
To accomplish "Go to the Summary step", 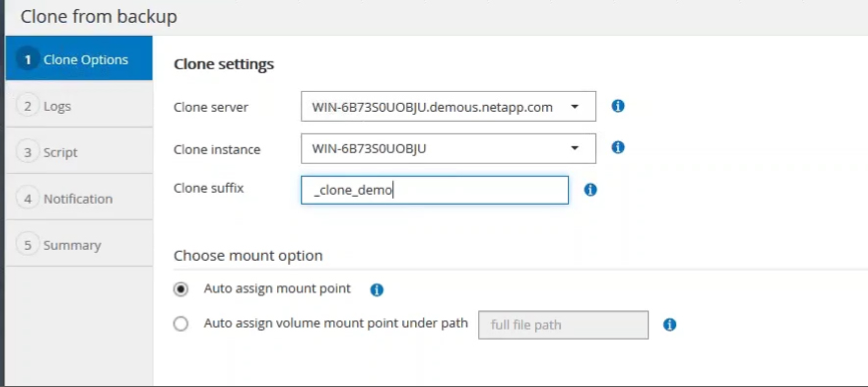I will [79, 245].
